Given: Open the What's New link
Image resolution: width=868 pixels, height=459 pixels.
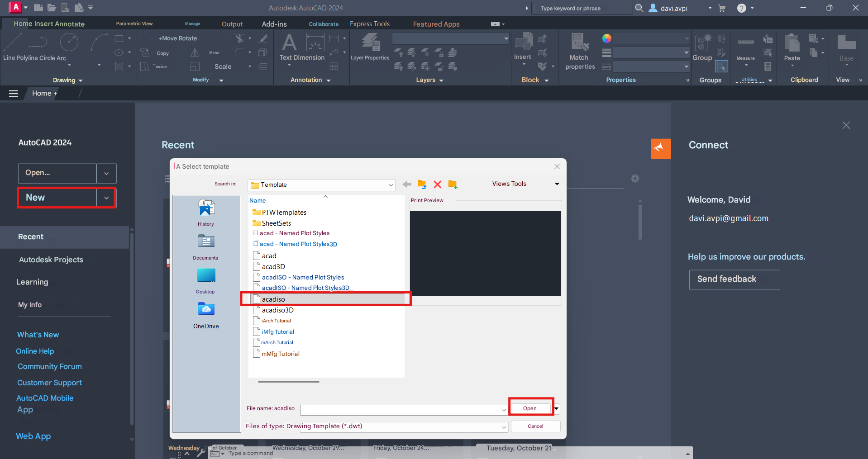Looking at the screenshot, I should [38, 335].
